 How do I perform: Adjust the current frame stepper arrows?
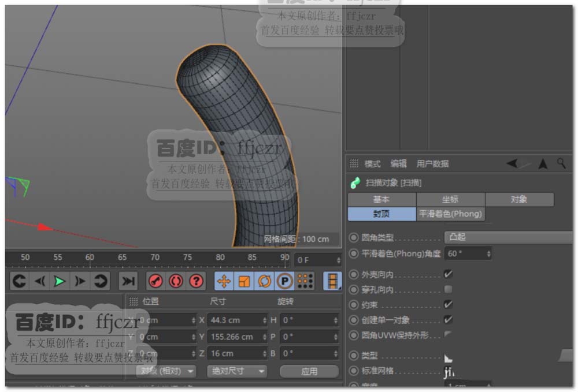pyautogui.click(x=338, y=260)
